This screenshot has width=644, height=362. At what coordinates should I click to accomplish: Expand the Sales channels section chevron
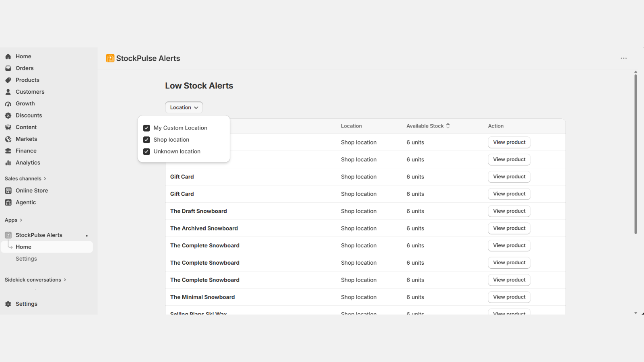[x=45, y=179]
